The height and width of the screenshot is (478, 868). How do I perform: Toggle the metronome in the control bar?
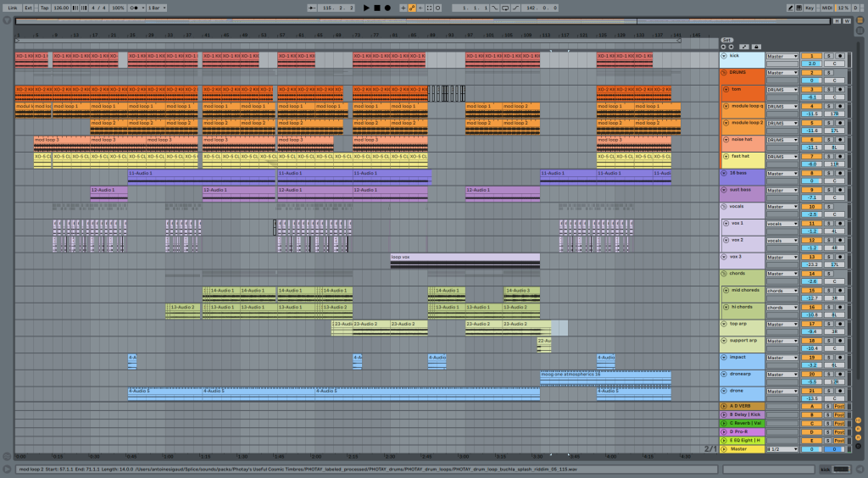point(134,7)
